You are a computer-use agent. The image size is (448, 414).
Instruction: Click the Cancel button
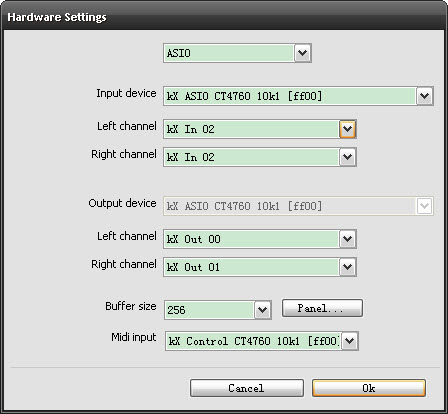247,388
